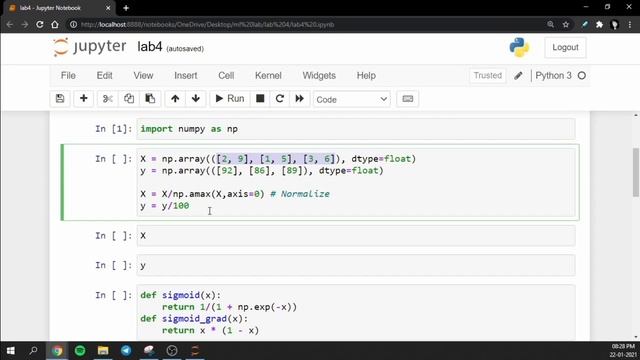
Task: Open Spotify from the taskbar
Action: [x=80, y=351]
